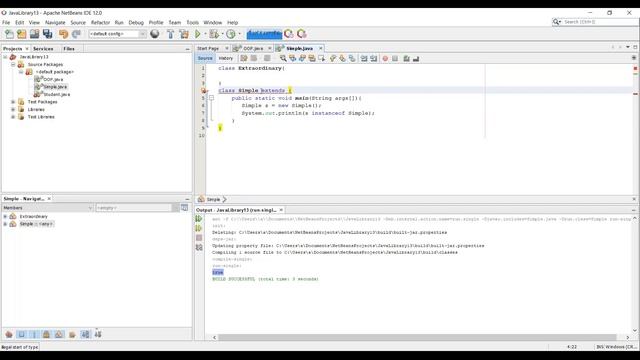
Task: Click the Find Selection magnifier icon in editor
Action: (x=283, y=59)
